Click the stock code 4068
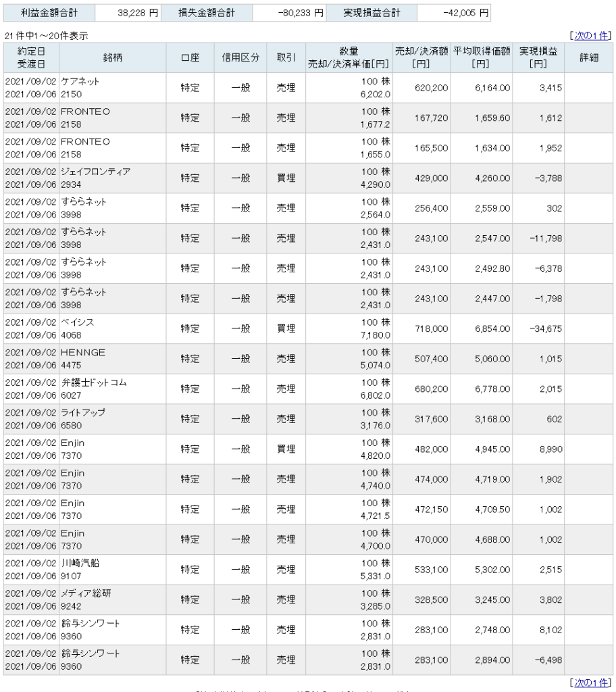This screenshot has width=616, height=692. (x=71, y=335)
